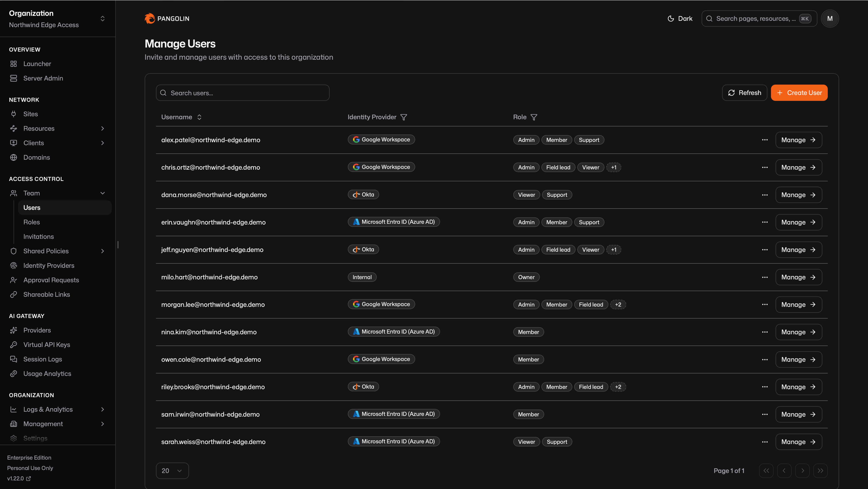Open the rows-per-page 20 dropdown
Screen dimensions: 868x489
172,471
